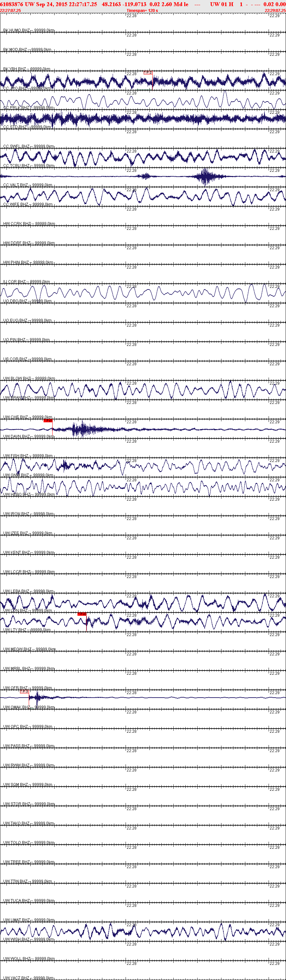
Task: Select the UW.TREE BHZ station label
Action: click(x=29, y=862)
